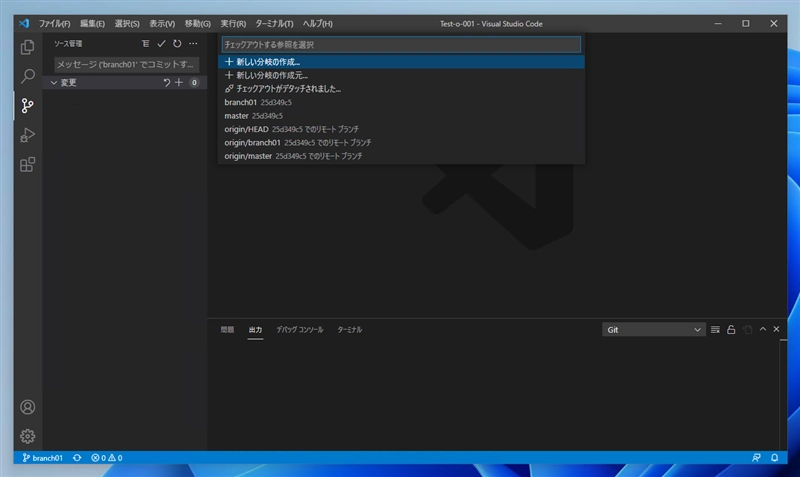This screenshot has height=477, width=800.
Task: Open the Search view in activity bar
Action: [28, 77]
